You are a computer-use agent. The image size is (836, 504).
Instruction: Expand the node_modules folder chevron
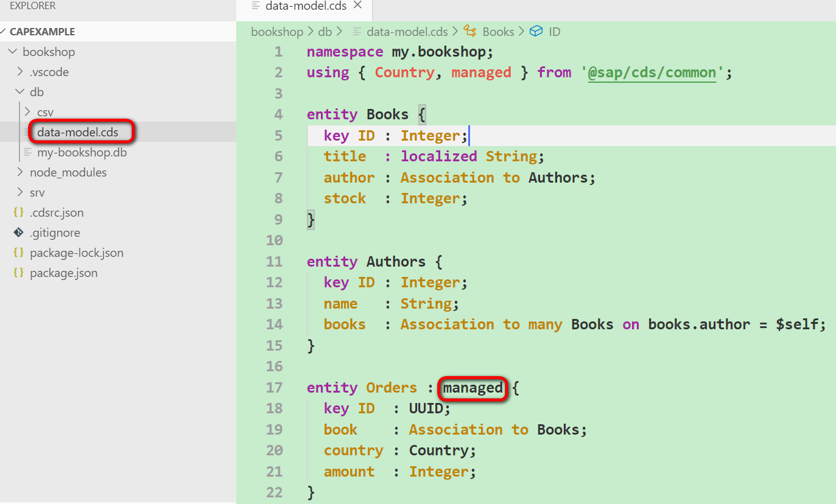pyautogui.click(x=20, y=172)
